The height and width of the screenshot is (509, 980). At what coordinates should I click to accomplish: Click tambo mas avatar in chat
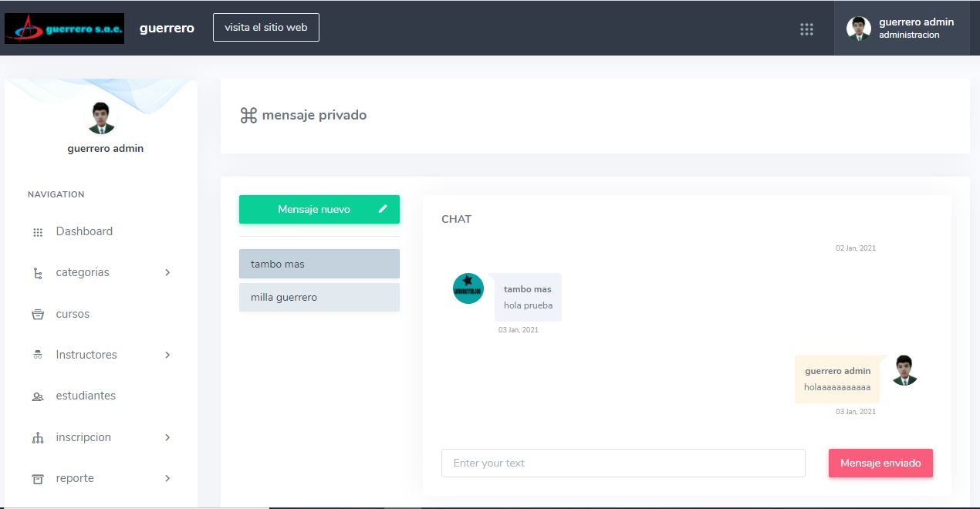click(468, 288)
